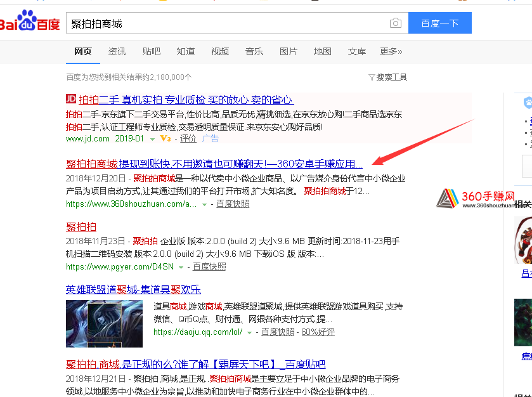Screen dimensions: 532x397
Task: Click the V3 credibility badge
Action: click(x=165, y=138)
